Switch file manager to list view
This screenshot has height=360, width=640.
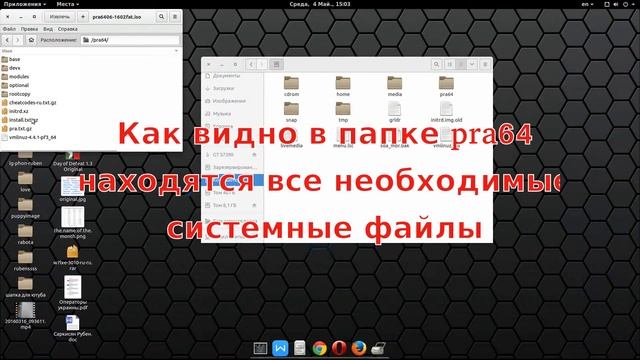[x=449, y=64]
